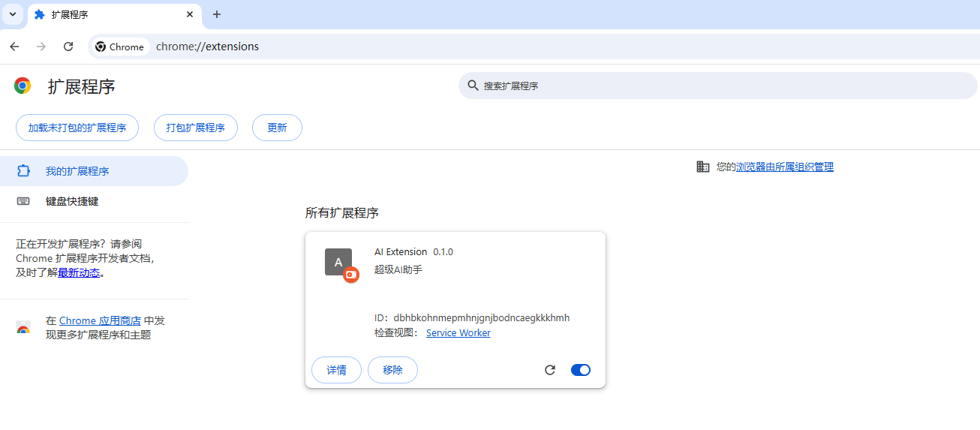Click 移除 to remove AI Extension
This screenshot has height=430, width=980.
pyautogui.click(x=392, y=370)
